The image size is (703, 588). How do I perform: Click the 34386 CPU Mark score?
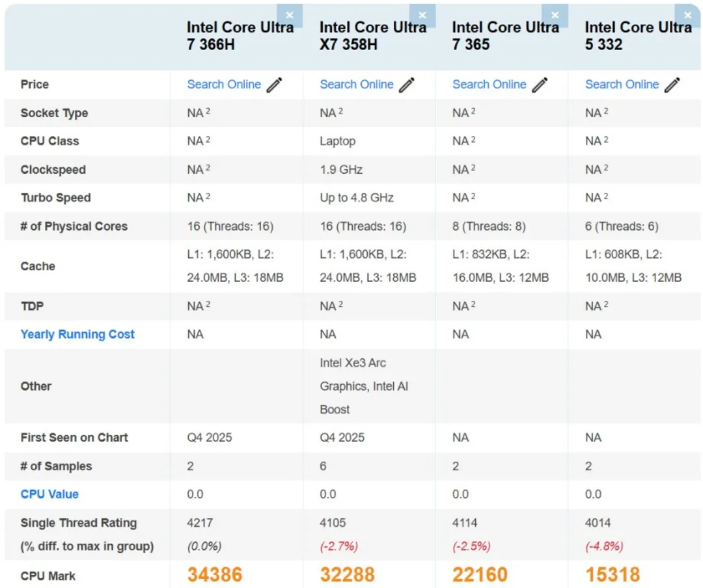tap(215, 575)
